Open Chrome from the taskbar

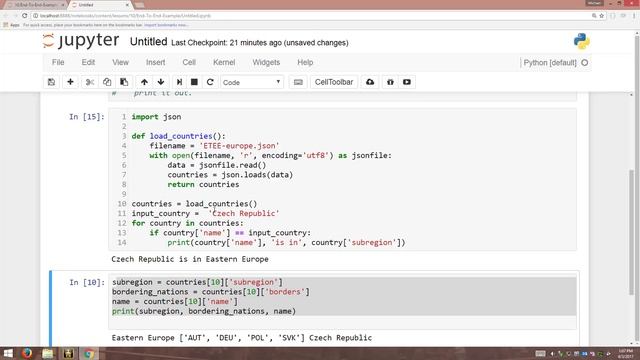point(89,353)
